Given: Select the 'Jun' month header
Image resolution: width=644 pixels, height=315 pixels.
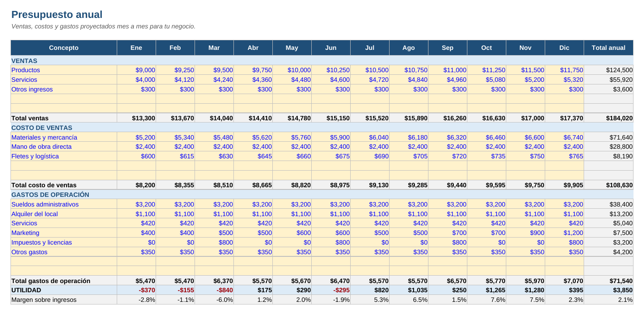Looking at the screenshot, I should pyautogui.click(x=331, y=48).
